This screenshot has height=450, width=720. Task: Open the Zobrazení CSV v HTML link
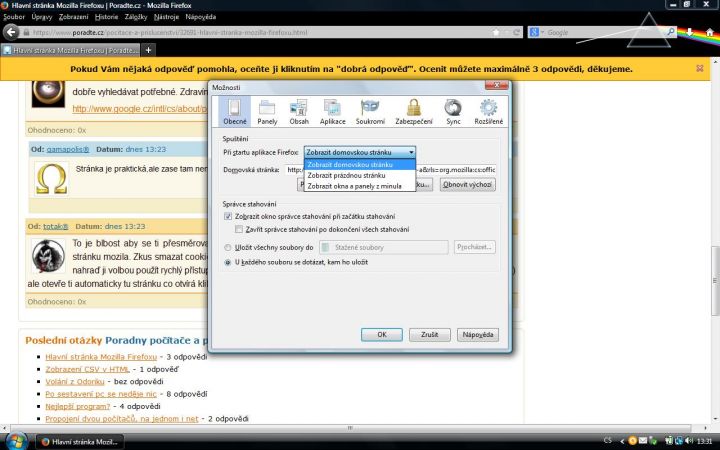click(x=88, y=369)
